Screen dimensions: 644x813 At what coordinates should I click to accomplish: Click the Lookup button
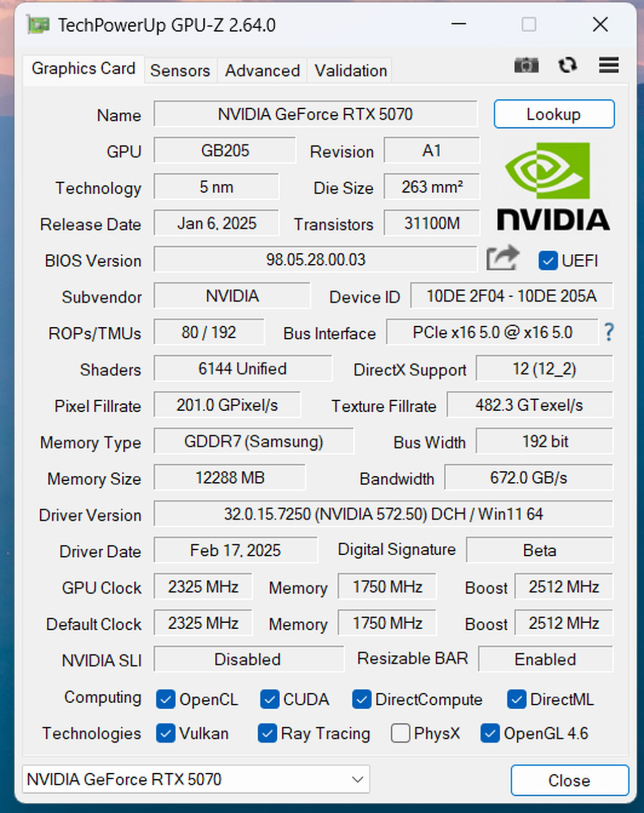pos(554,114)
